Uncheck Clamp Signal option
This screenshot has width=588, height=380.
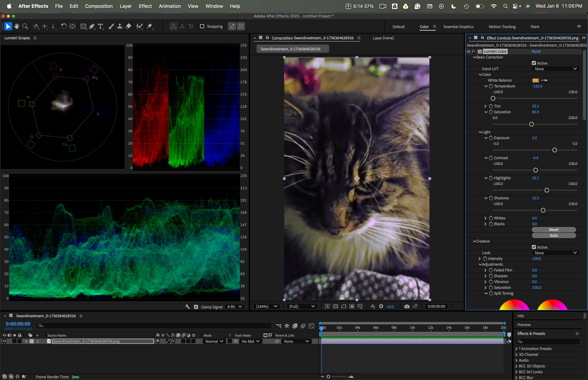click(x=196, y=307)
